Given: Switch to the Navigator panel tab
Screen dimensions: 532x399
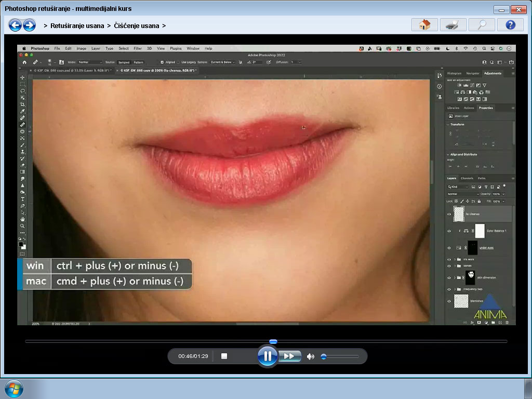Looking at the screenshot, I should click(472, 73).
